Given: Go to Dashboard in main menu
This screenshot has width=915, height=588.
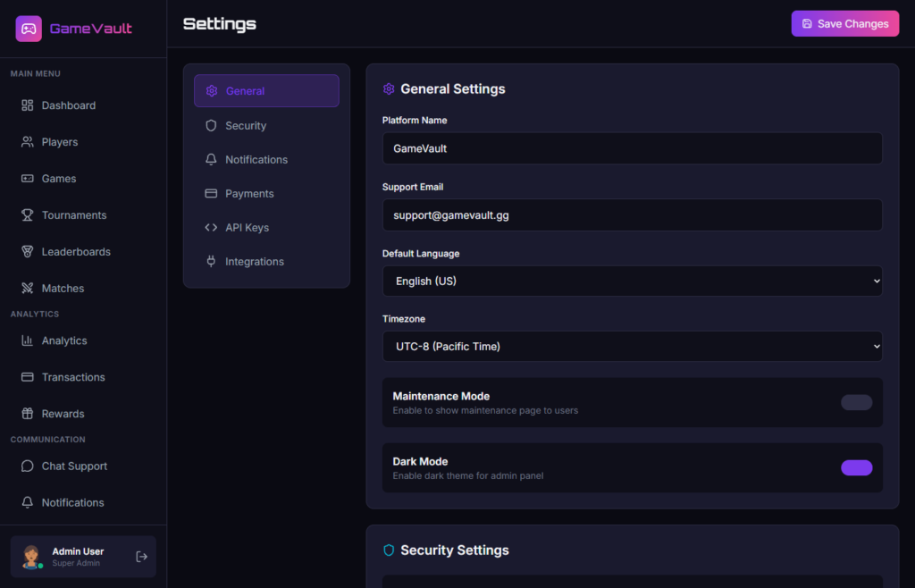Looking at the screenshot, I should [x=83, y=105].
